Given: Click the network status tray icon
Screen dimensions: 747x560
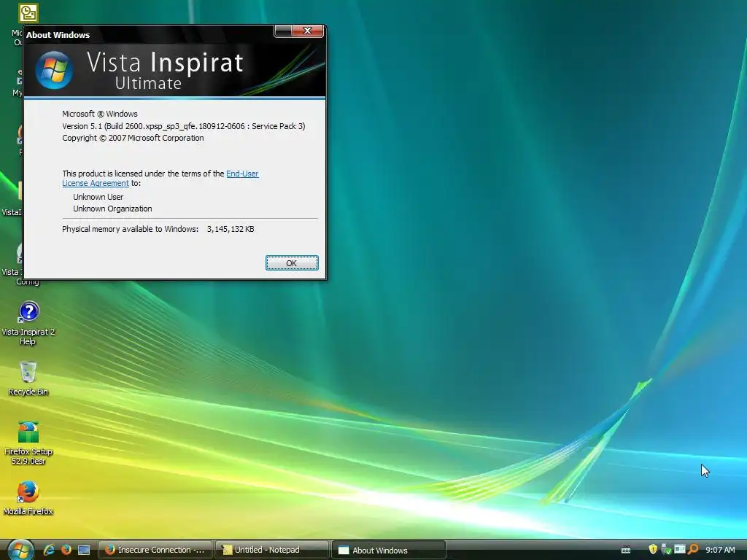Looking at the screenshot, I should tap(667, 550).
